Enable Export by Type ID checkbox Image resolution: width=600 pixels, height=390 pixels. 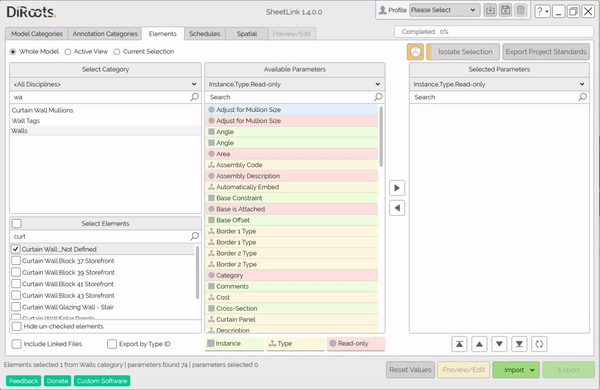tap(112, 344)
